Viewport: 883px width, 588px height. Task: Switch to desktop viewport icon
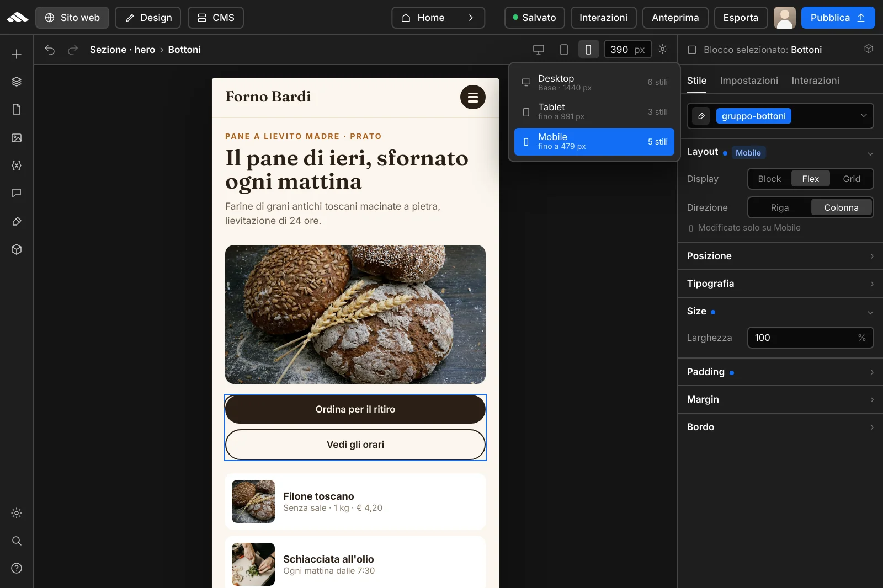(x=539, y=50)
